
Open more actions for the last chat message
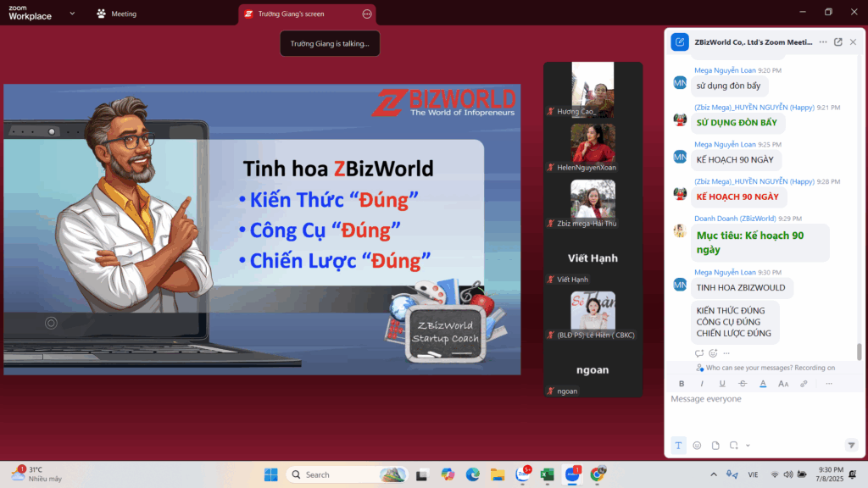(726, 353)
